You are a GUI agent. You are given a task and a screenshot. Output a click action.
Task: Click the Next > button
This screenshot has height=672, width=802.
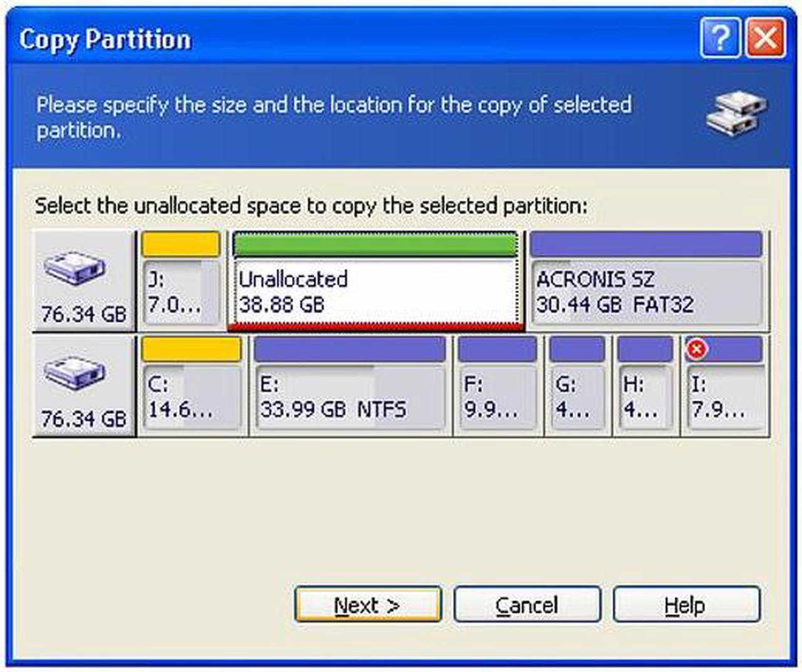coord(368,604)
